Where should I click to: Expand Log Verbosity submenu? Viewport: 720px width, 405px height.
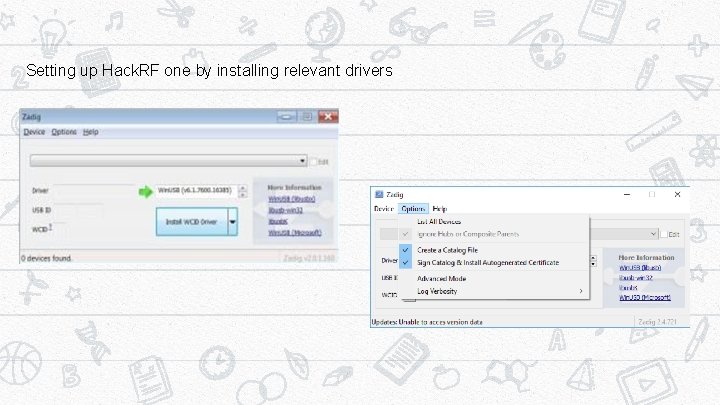(494, 291)
